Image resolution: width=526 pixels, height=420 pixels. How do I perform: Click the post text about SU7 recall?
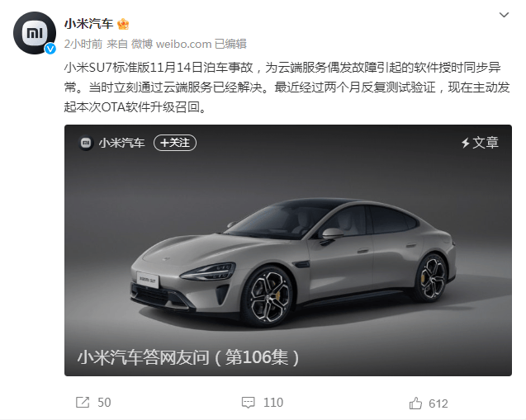(287, 87)
